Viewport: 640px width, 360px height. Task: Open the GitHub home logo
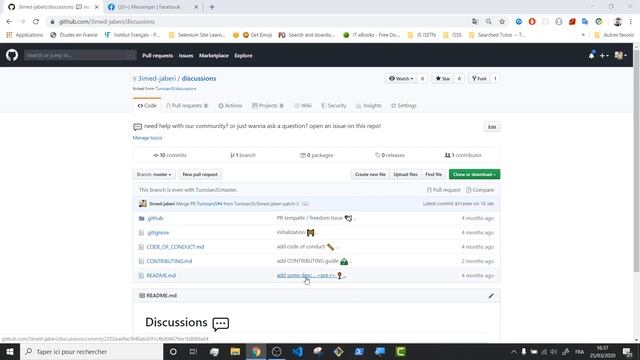(12, 55)
